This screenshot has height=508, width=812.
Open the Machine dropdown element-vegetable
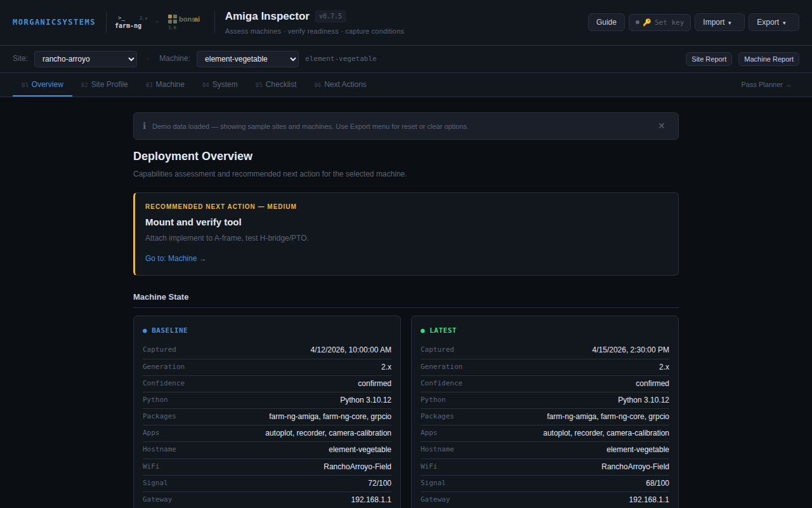pyautogui.click(x=247, y=59)
